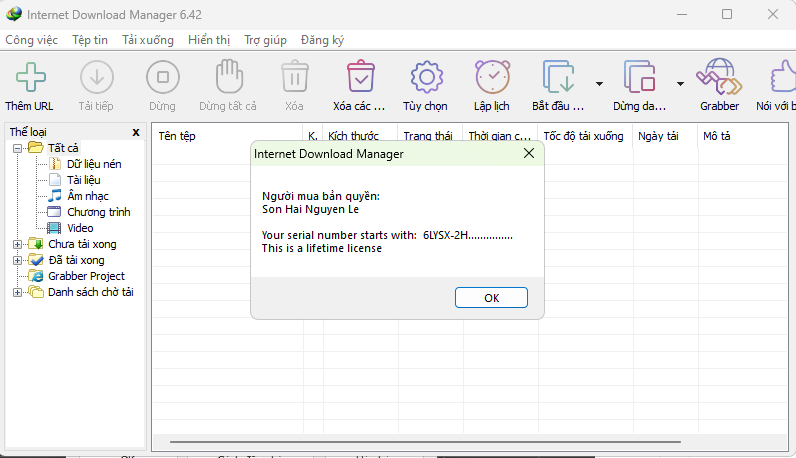Click the Chưa tải xong folder icon
796x458 pixels.
[36, 244]
